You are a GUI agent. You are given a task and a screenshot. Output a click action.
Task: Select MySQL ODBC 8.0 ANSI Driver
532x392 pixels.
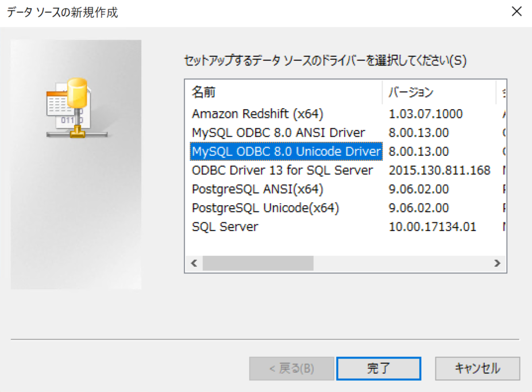click(x=278, y=132)
